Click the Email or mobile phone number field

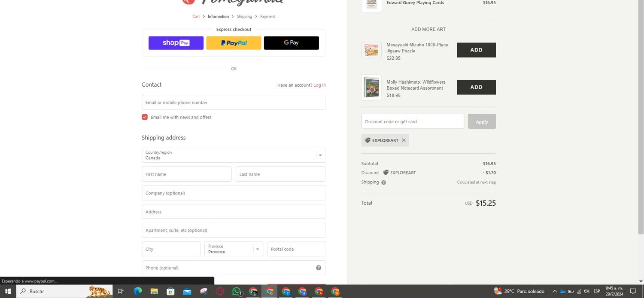coord(234,103)
